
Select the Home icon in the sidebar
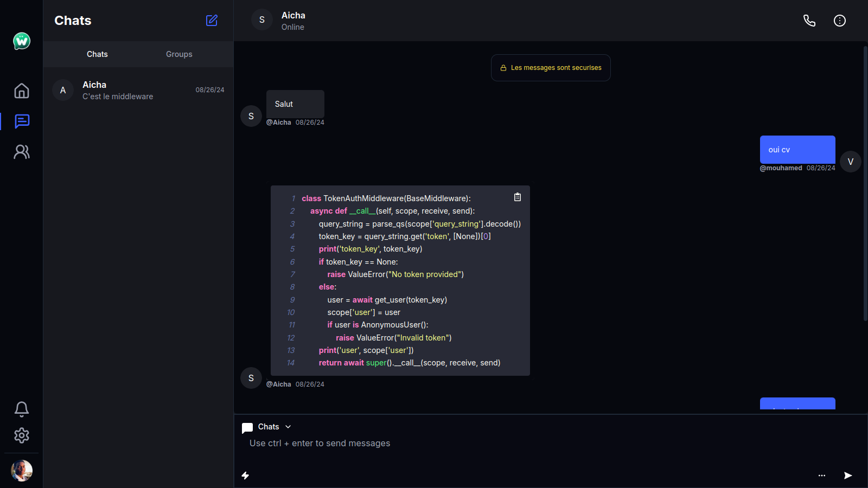click(x=21, y=91)
